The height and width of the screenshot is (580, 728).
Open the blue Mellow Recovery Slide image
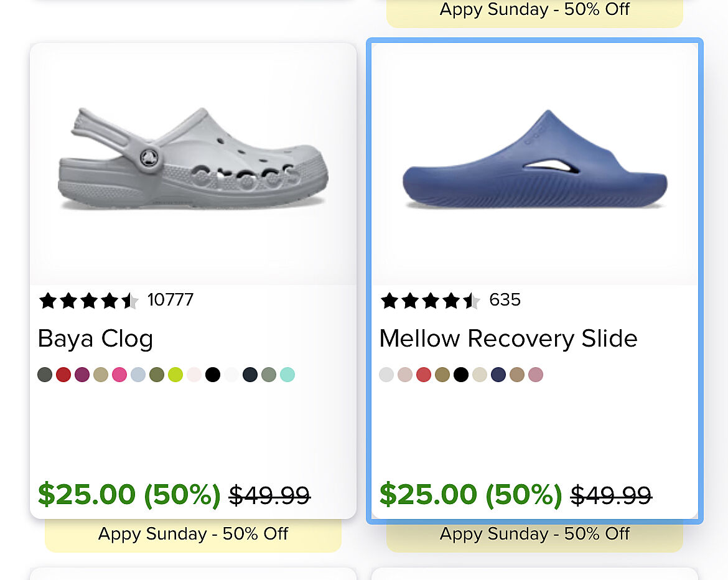click(534, 161)
